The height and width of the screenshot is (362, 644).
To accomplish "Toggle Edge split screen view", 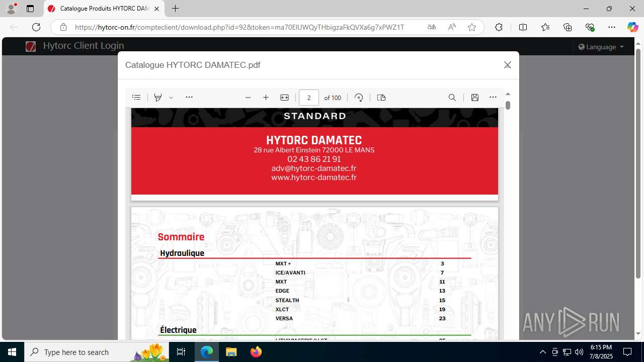I will point(523,27).
